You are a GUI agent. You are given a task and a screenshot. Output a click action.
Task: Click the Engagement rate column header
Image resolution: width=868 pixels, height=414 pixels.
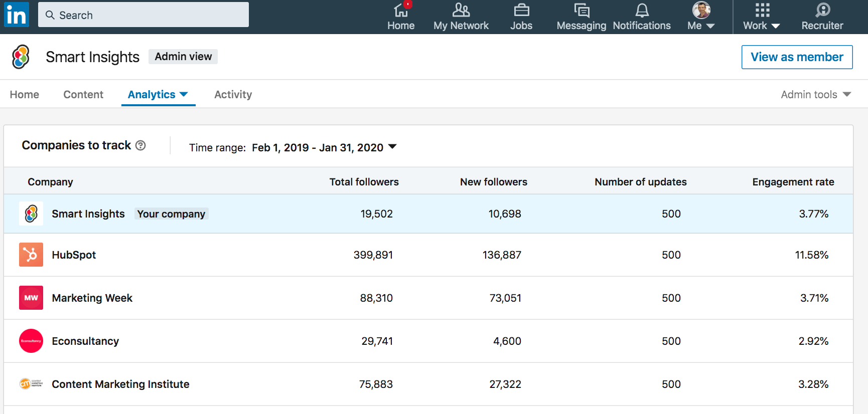coord(793,182)
